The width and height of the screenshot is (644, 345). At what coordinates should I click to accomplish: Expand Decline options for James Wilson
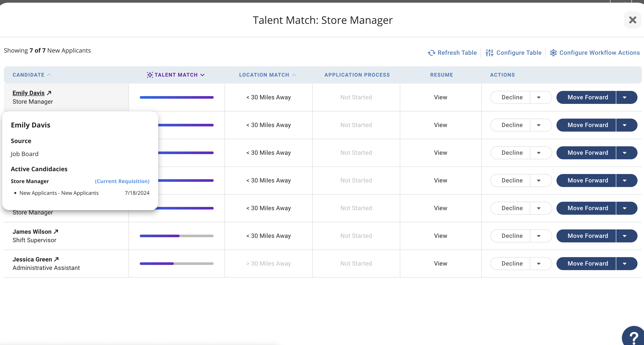539,236
